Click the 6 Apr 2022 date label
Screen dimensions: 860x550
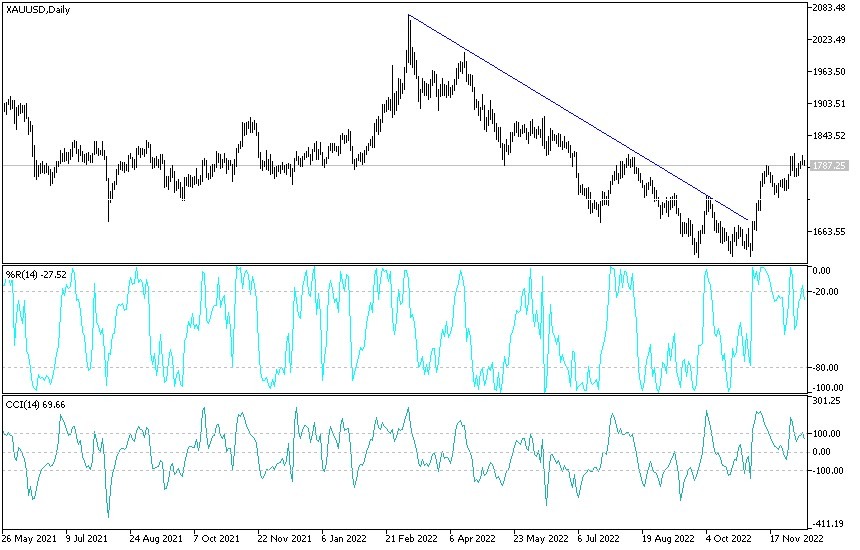(x=472, y=538)
